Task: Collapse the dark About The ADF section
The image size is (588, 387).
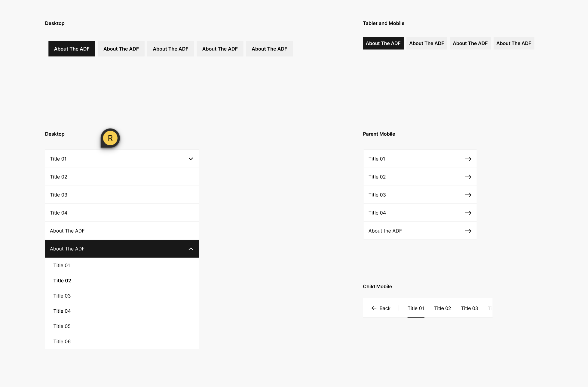Action: pos(191,249)
